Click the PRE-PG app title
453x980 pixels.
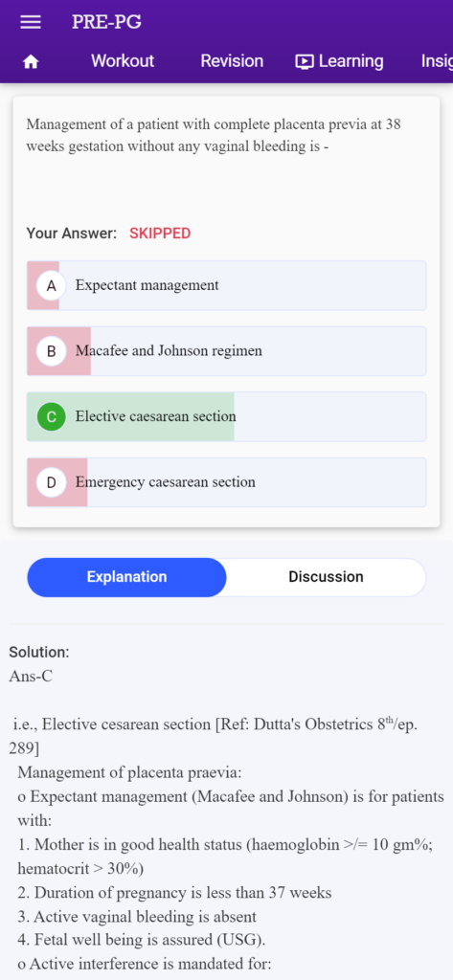tap(106, 22)
